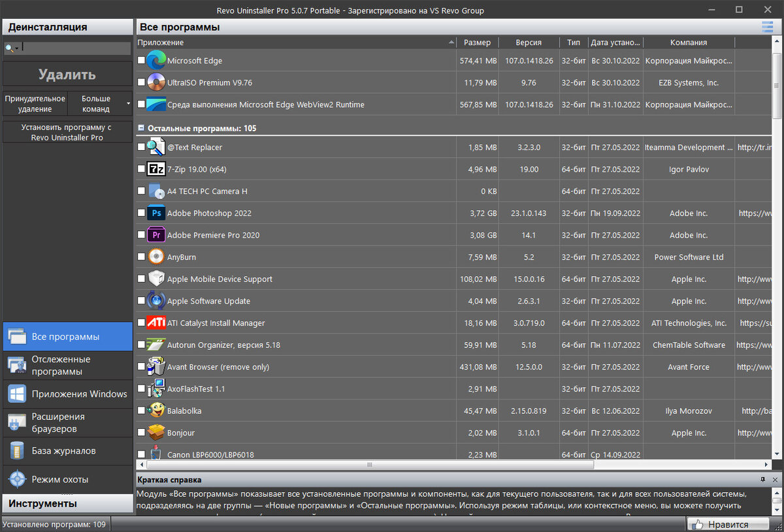Image resolution: width=784 pixels, height=532 pixels.
Task: Click the Microsoft Edge app icon
Action: click(x=156, y=61)
